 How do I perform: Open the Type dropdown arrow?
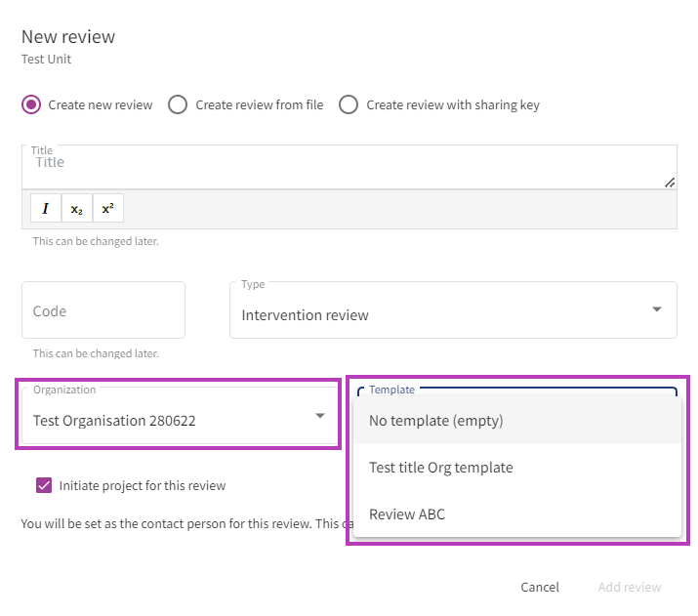click(656, 310)
